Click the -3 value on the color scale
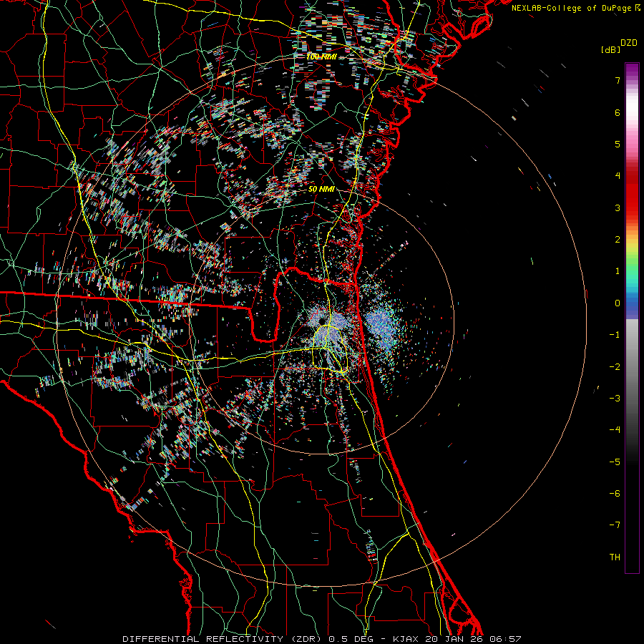 615,399
